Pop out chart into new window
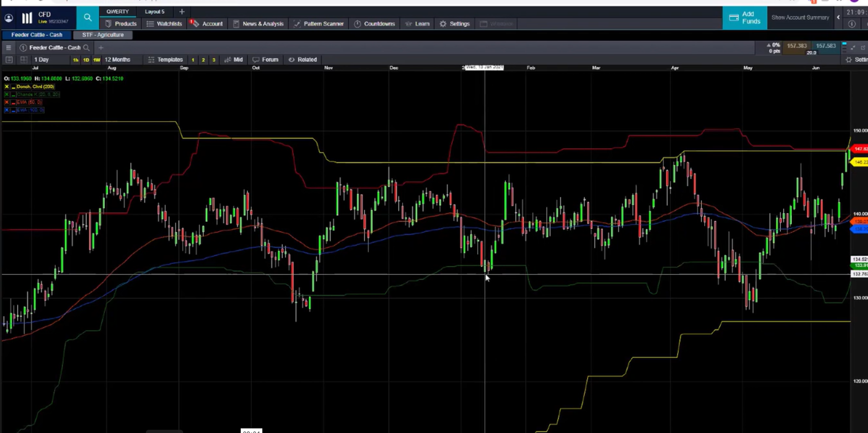The width and height of the screenshot is (868, 433). (863, 47)
